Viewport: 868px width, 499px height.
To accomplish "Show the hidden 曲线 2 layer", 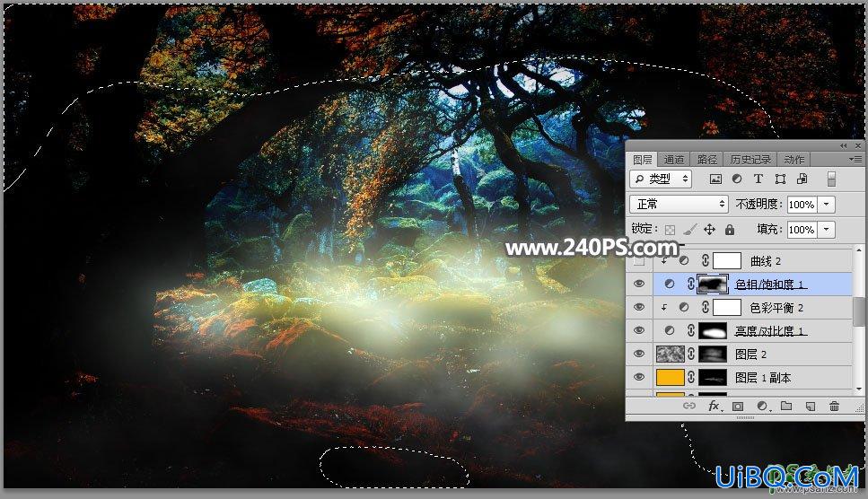I will pyautogui.click(x=639, y=260).
